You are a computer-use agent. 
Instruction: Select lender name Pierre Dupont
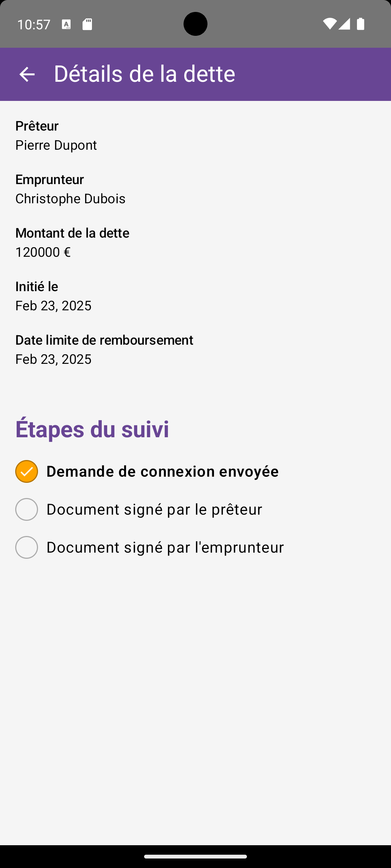click(56, 145)
